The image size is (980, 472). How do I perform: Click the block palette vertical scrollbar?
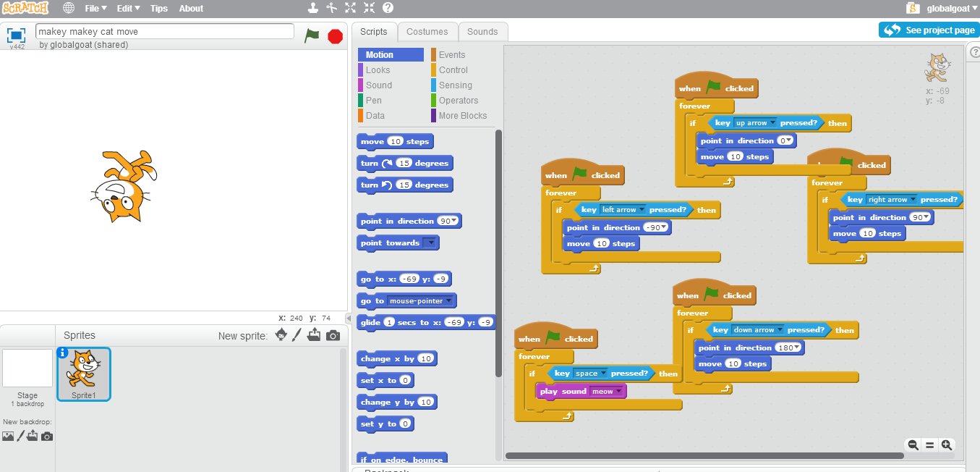point(498,253)
